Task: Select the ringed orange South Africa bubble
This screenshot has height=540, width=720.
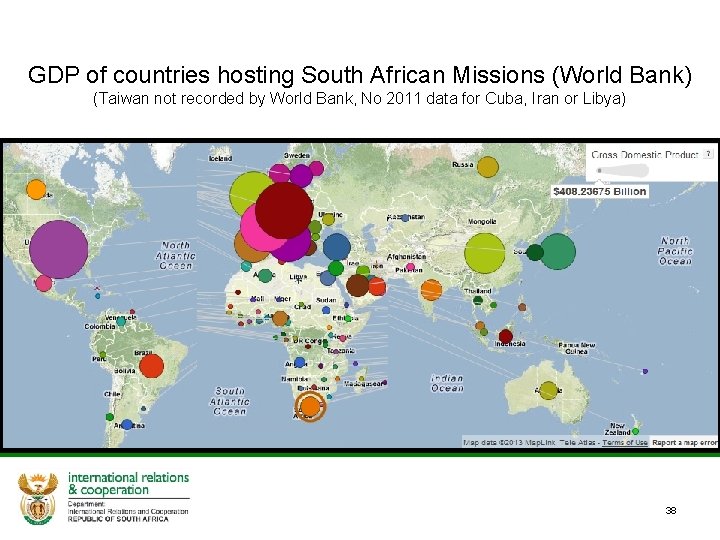Action: click(310, 407)
